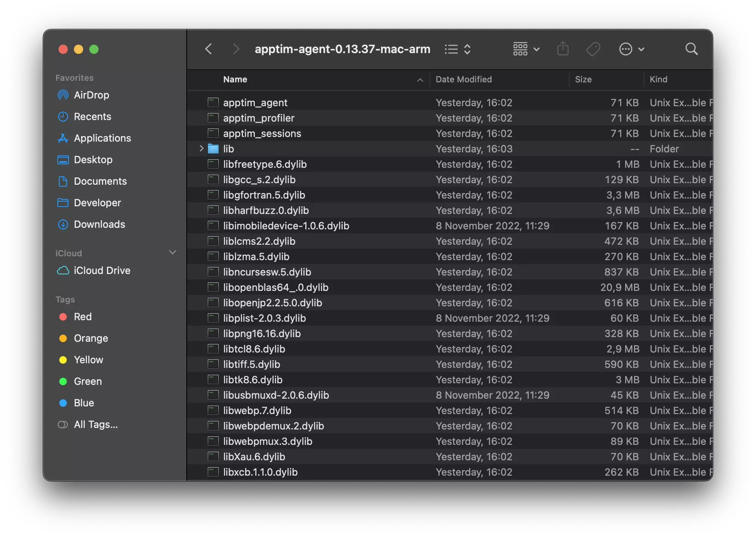
Task: Collapse the iCloud sidebar section
Action: click(172, 252)
